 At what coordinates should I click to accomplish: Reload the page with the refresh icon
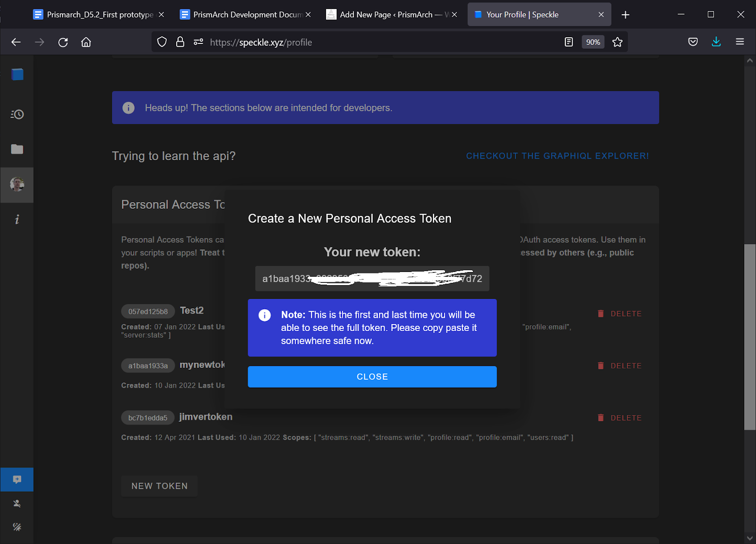point(63,42)
